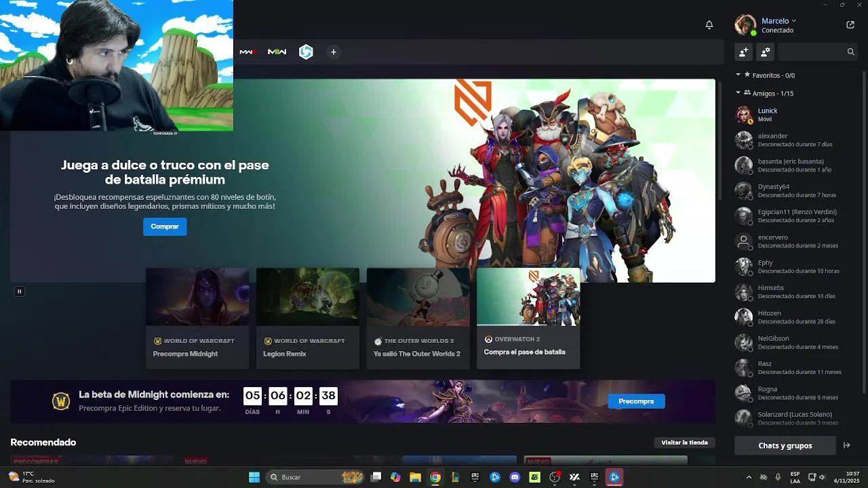Open Copilot from the taskbar
This screenshot has width=868, height=488.
tap(395, 477)
